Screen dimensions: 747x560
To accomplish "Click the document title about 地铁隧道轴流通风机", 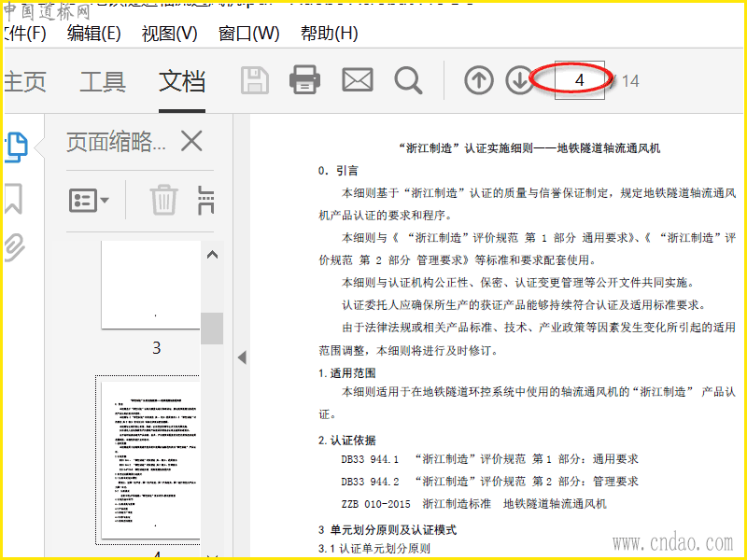I will [529, 148].
